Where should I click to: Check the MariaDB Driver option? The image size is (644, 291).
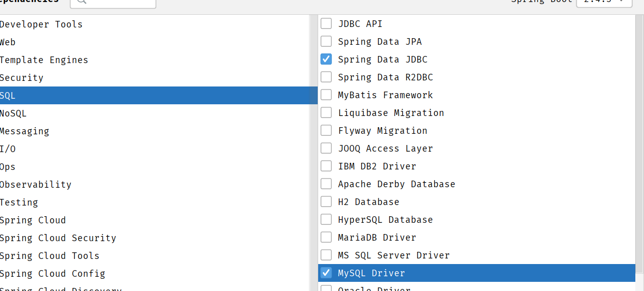[x=326, y=237]
